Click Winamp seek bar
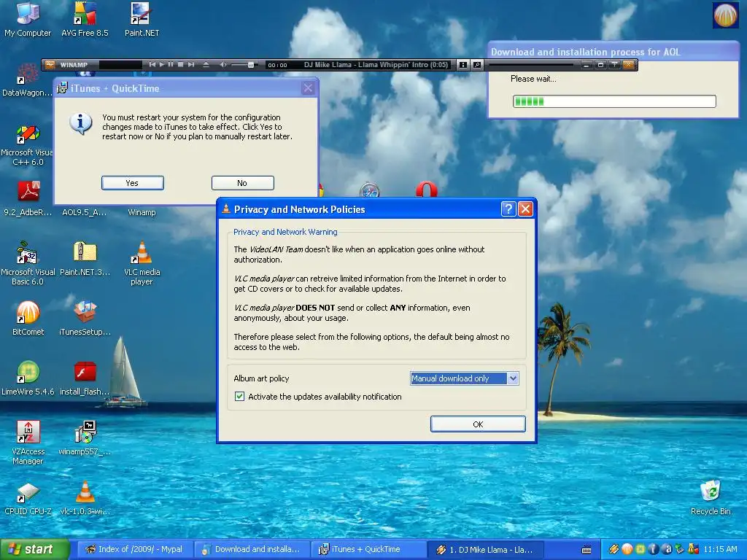Image resolution: width=747 pixels, height=560 pixels. [x=532, y=65]
